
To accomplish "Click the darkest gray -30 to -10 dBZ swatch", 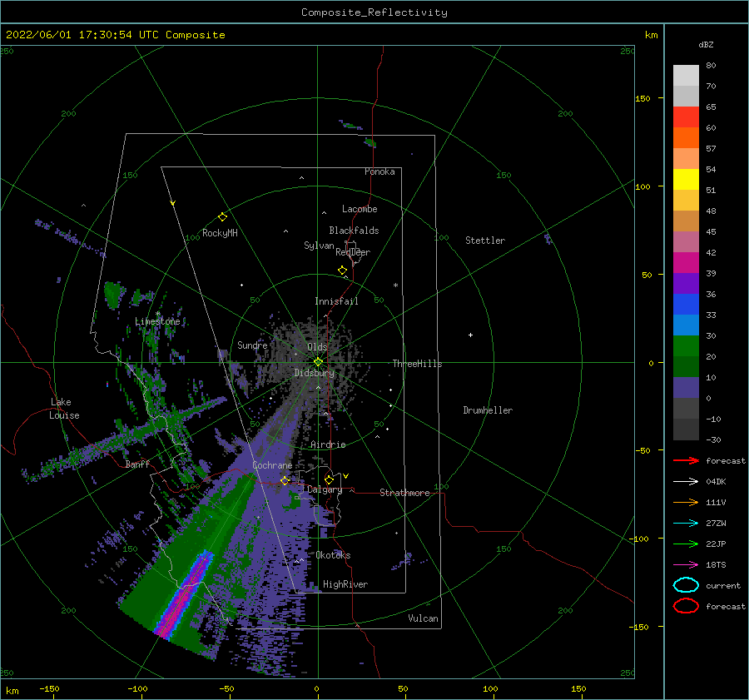I will point(686,429).
